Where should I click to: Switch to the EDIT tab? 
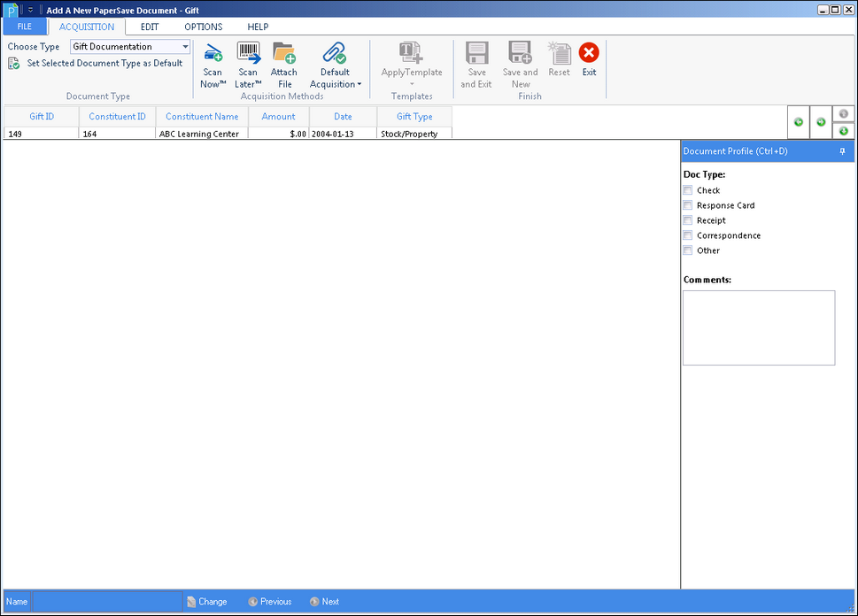point(150,27)
